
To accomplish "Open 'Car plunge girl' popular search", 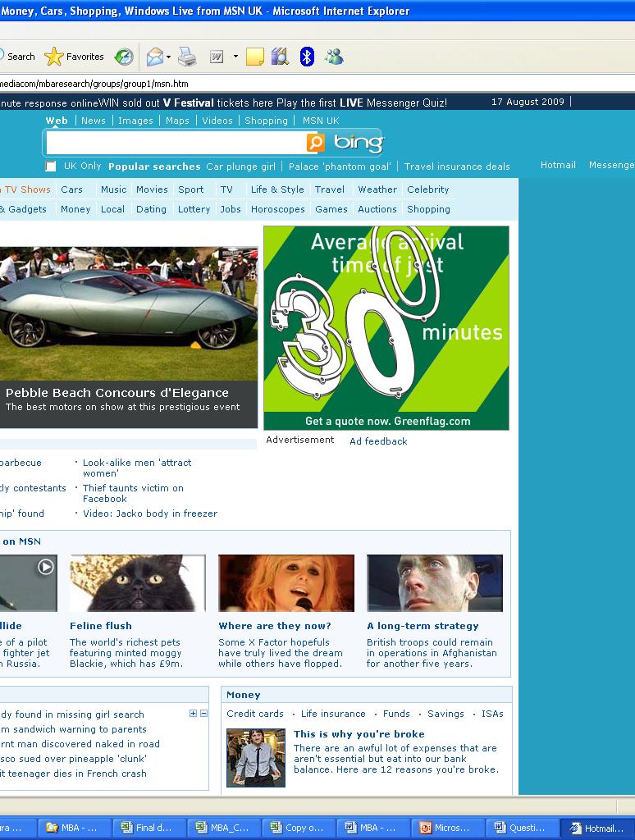I will (240, 167).
